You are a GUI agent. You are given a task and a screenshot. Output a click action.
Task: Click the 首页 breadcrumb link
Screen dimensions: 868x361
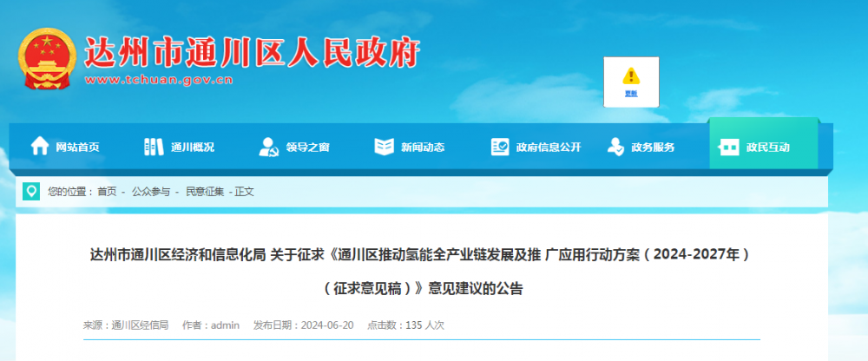pos(107,192)
